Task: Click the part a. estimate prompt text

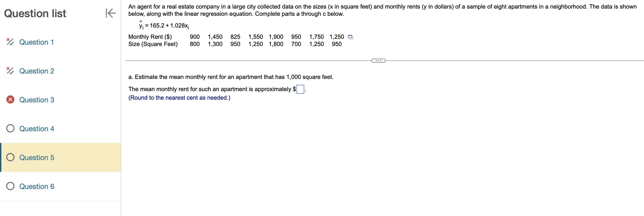Action: tap(231, 77)
